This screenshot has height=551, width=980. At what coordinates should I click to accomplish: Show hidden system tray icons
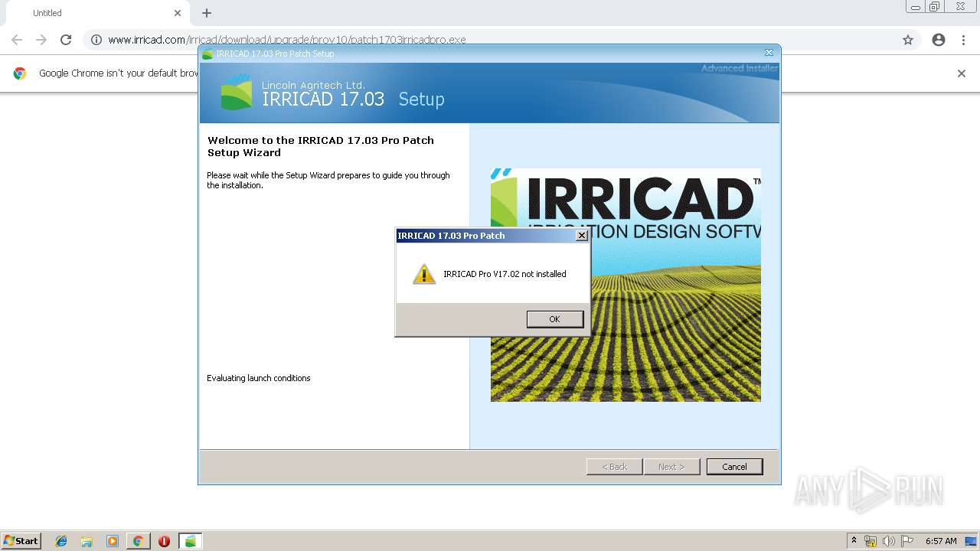854,541
